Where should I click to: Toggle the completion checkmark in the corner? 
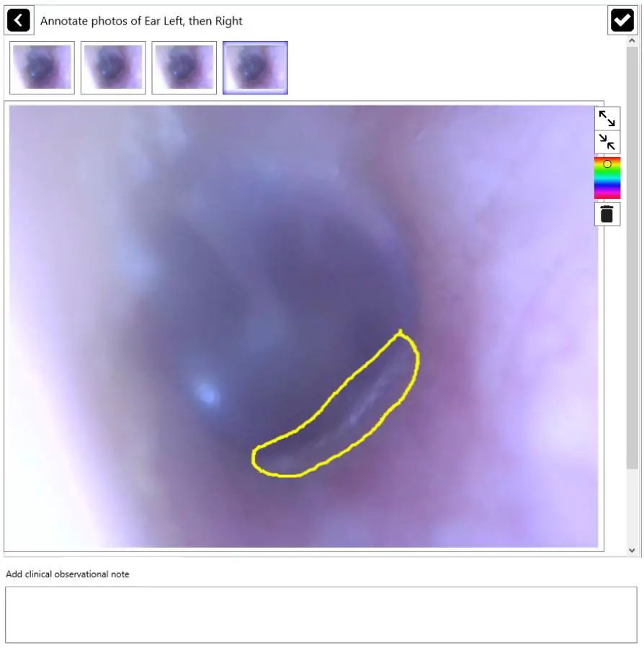624,19
